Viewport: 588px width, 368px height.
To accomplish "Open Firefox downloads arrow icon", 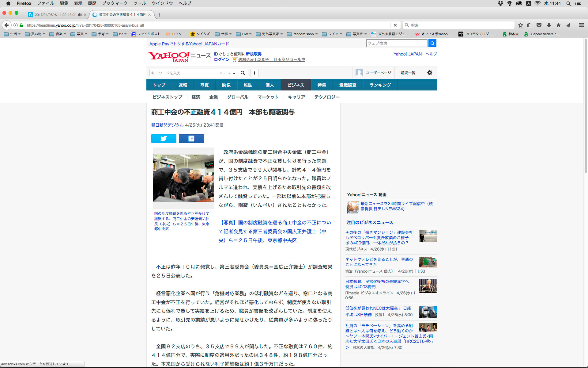I will 549,25.
